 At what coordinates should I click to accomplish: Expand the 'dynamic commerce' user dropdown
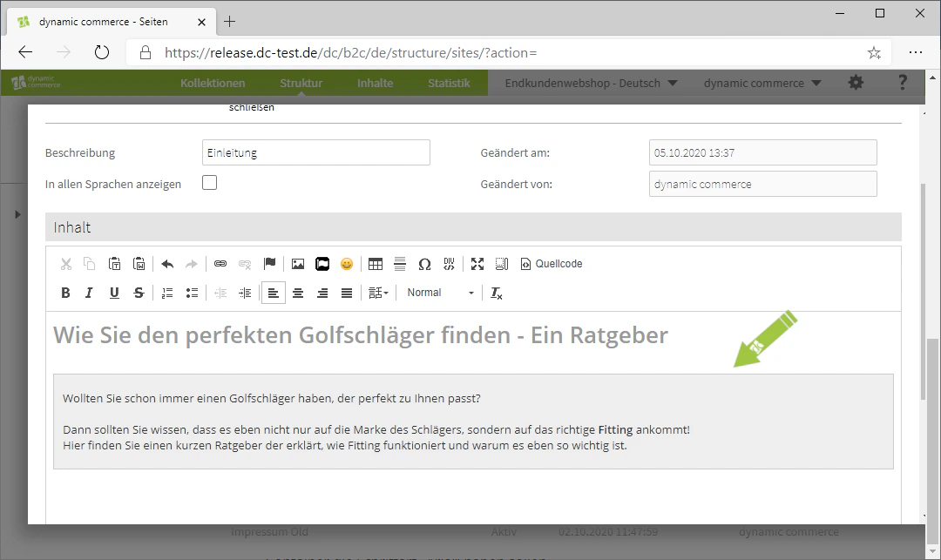tap(762, 83)
